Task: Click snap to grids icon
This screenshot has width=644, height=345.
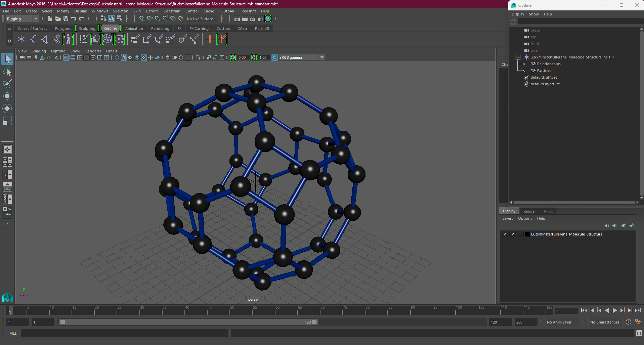Action: point(142,19)
